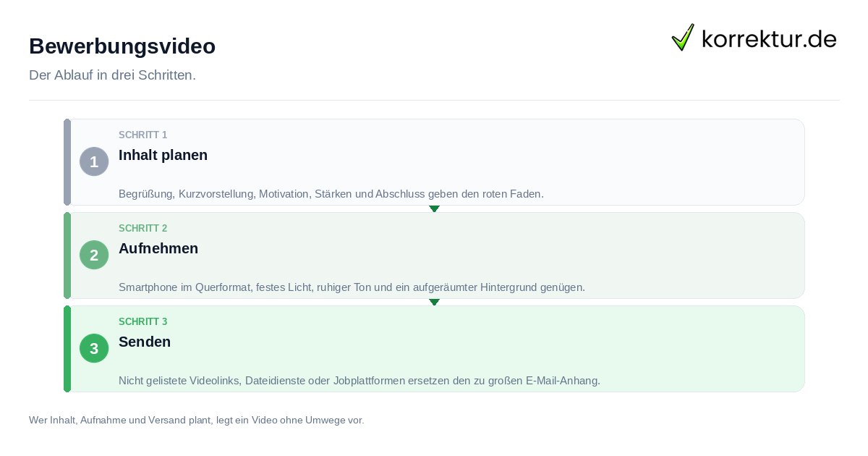Click the gray accent bar of step 1
868x456 pixels.
click(67, 162)
